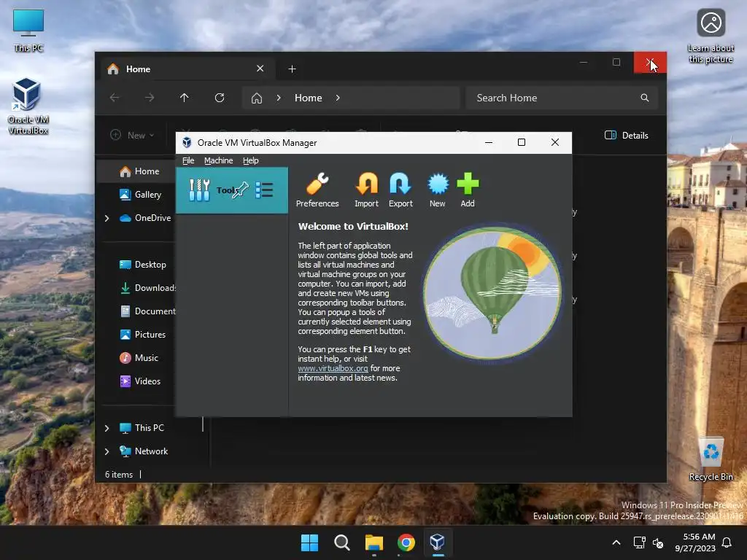Open network status tray icon

tap(639, 542)
